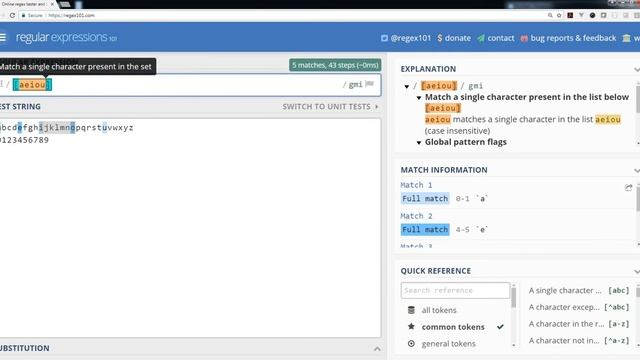
Task: Open regex flags via the flag icon
Action: [369, 84]
